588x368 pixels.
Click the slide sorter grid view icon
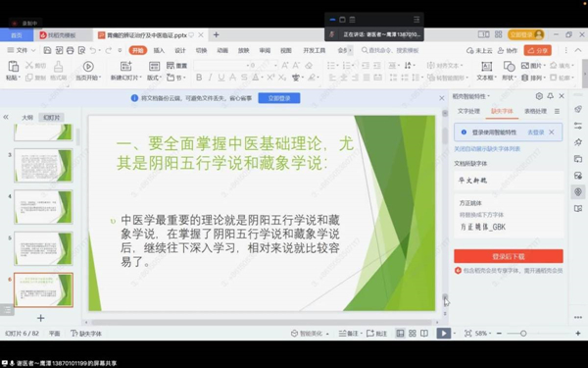click(x=413, y=333)
